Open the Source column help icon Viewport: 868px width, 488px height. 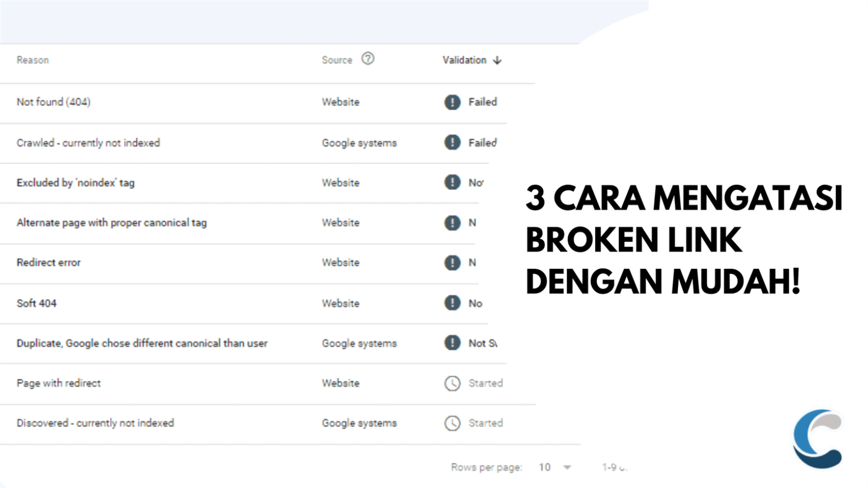pyautogui.click(x=368, y=59)
